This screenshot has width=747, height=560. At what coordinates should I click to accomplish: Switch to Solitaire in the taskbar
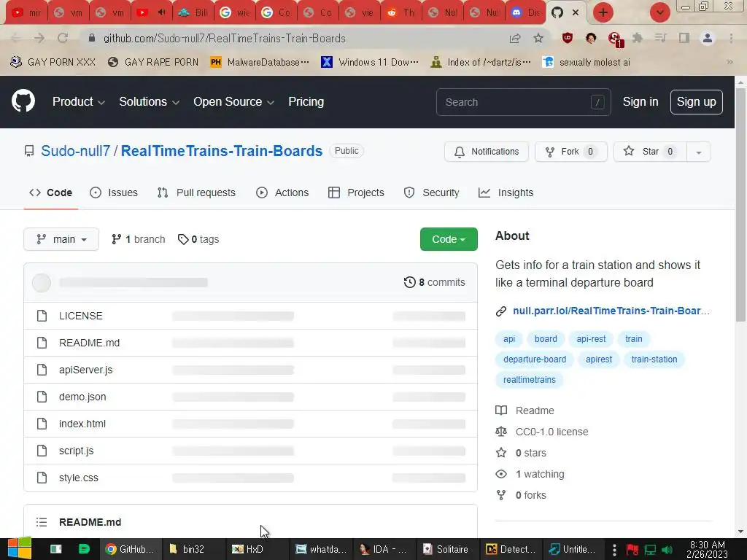(446, 549)
